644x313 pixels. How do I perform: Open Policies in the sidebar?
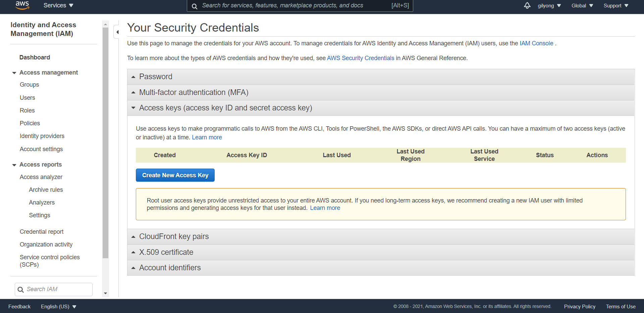[30, 123]
